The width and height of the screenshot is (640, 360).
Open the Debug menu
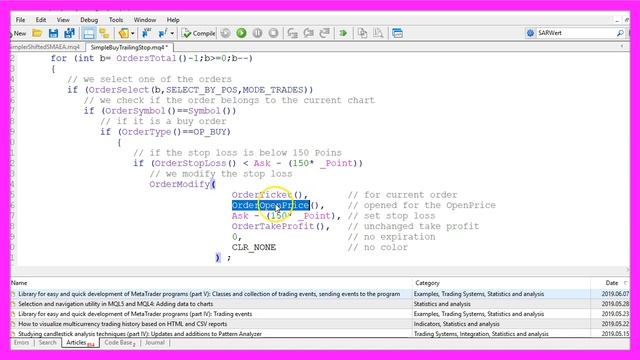point(89,20)
